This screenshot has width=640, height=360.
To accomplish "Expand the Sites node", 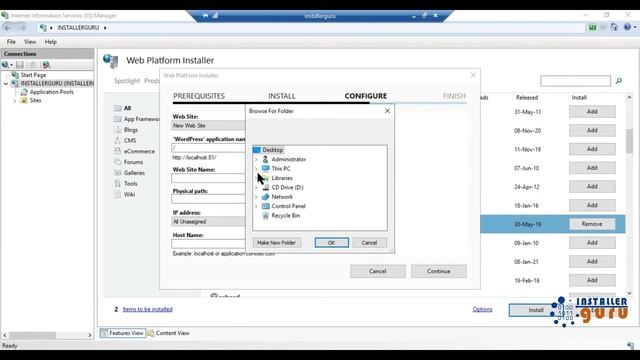I will point(15,100).
